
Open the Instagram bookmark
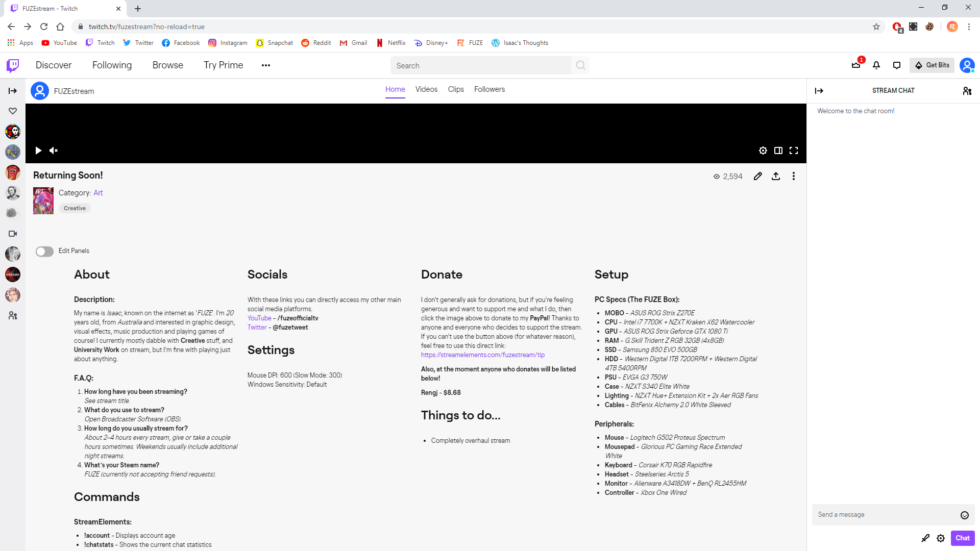228,43
